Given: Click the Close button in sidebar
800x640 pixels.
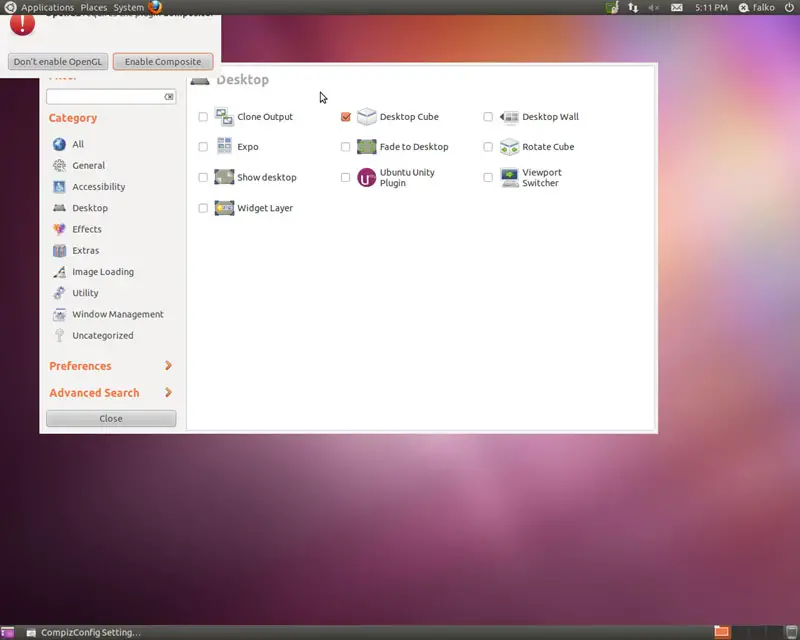Looking at the screenshot, I should click(x=111, y=419).
